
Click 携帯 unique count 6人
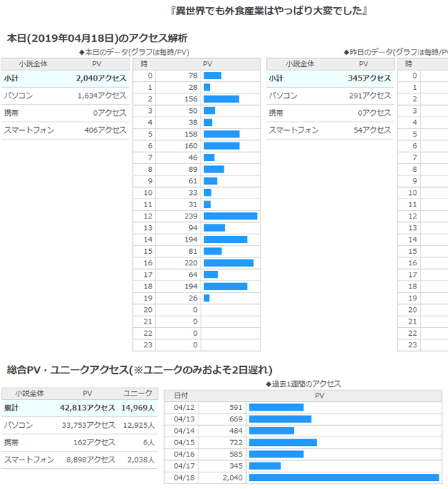click(x=149, y=442)
